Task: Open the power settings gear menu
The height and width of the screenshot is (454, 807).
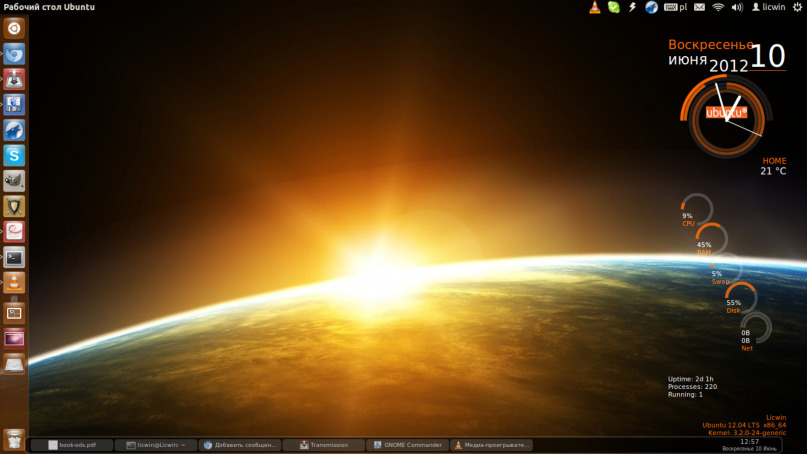Action: point(797,7)
